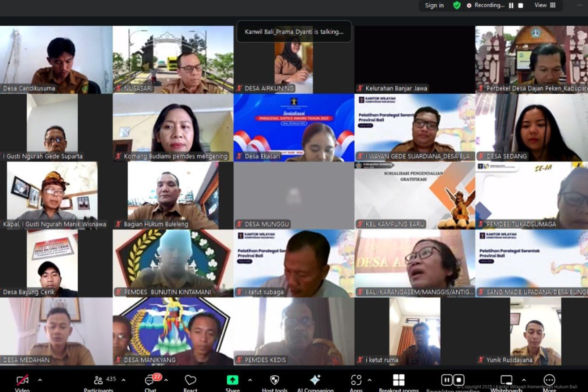Expand share options arrow beside Share
Viewport: 588px width, 392px height.
click(250, 380)
